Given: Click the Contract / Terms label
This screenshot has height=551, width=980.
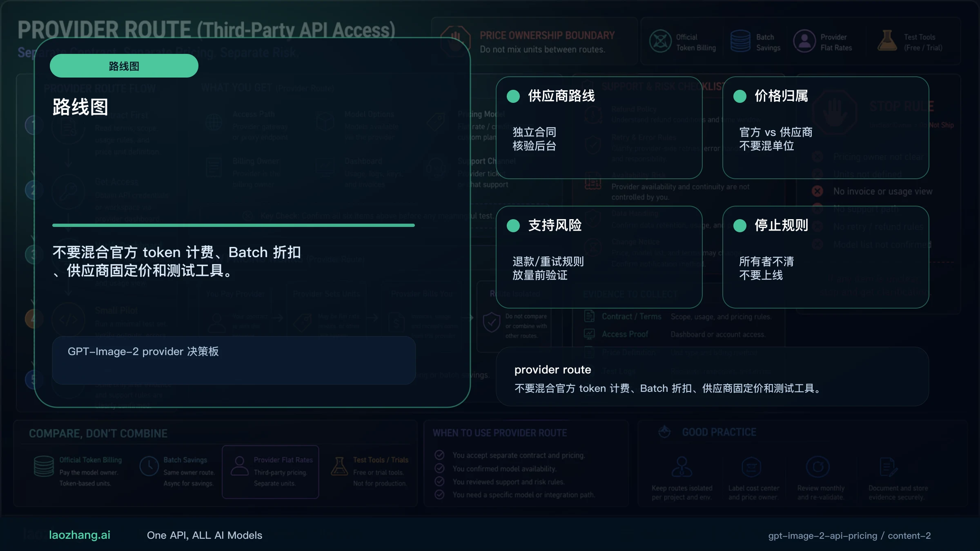Looking at the screenshot, I should [x=632, y=316].
